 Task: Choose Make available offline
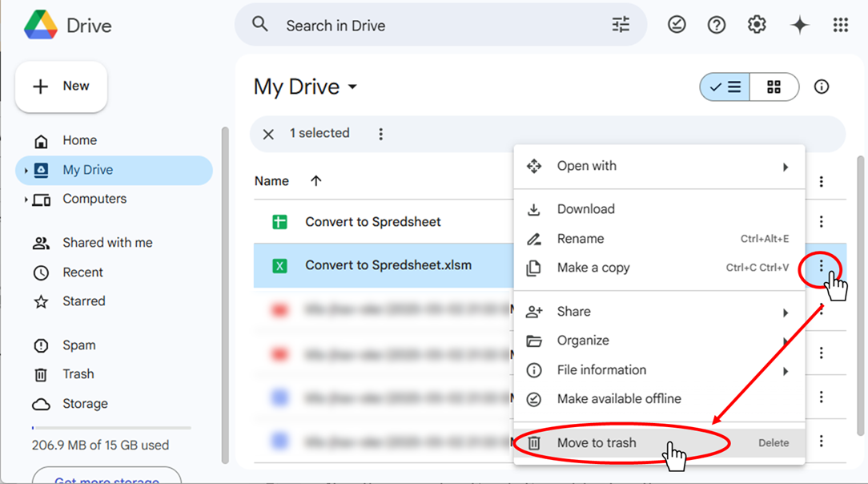click(659, 399)
